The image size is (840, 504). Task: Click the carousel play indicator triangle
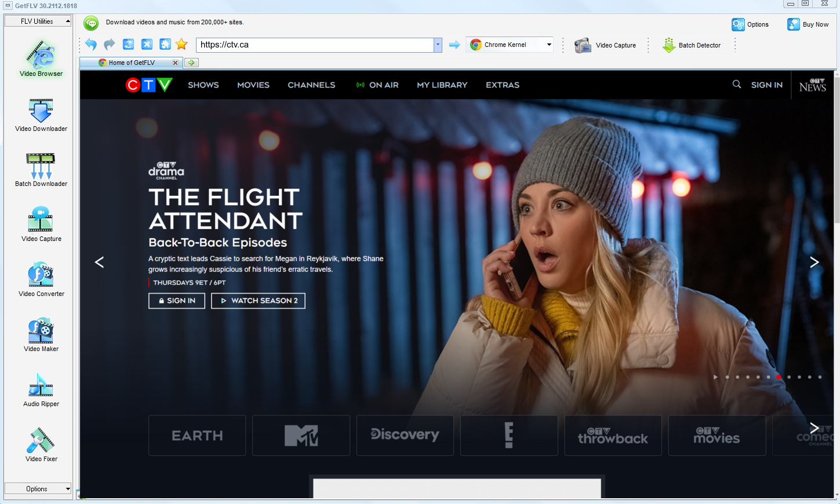click(x=716, y=377)
